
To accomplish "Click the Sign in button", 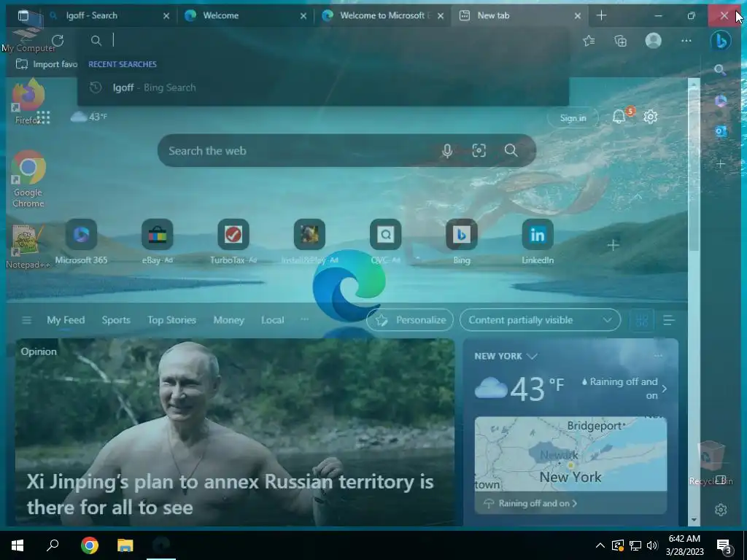I will tap(573, 118).
